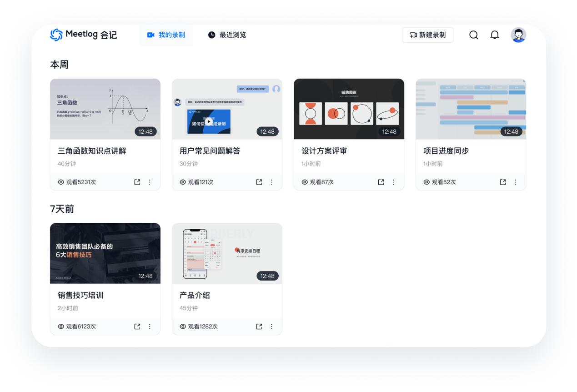Open the three-dot menu on 产品介绍
The width and height of the screenshot is (577, 392).
pos(271,326)
